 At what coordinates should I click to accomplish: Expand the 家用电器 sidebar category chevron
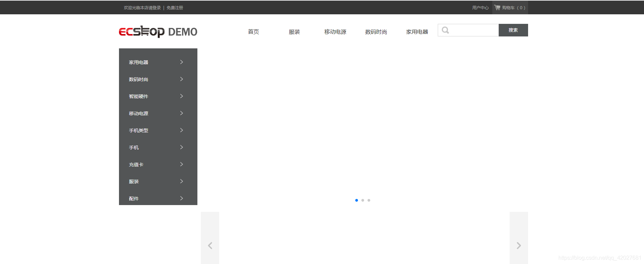(181, 62)
